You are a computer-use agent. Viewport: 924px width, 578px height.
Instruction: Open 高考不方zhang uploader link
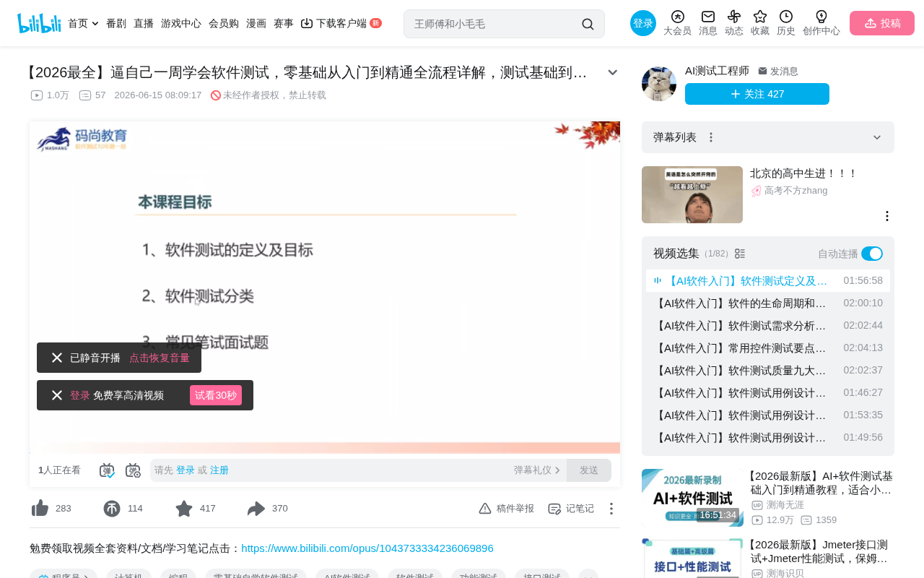point(790,191)
